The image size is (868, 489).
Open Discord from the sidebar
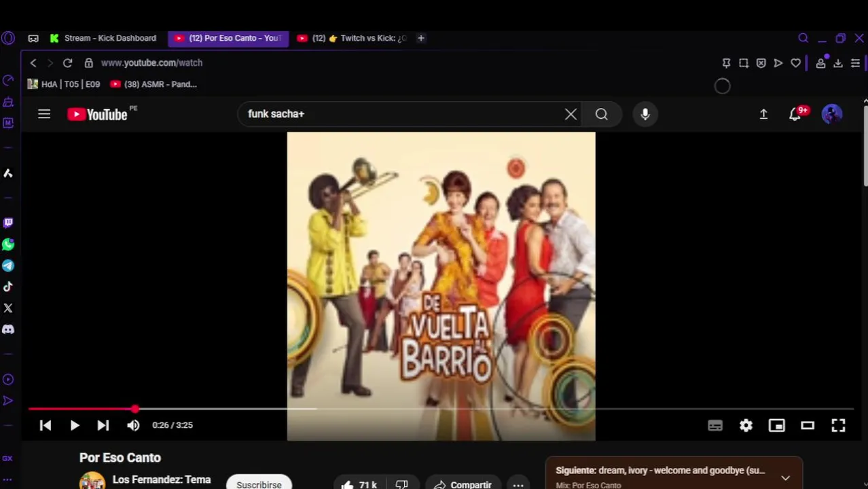click(8, 329)
